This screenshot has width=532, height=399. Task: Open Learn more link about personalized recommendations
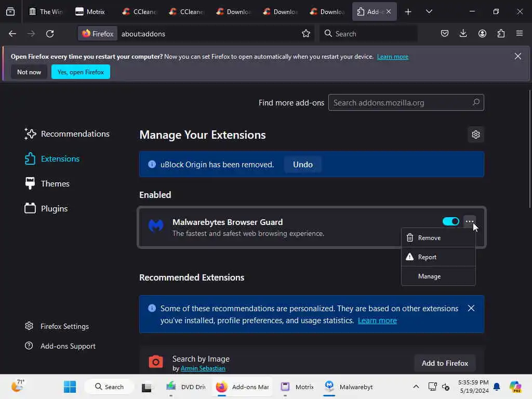[x=377, y=321]
